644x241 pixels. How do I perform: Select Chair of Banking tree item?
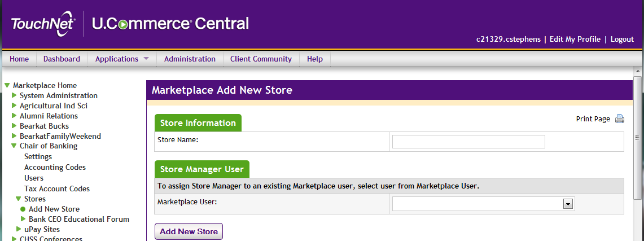(49, 146)
